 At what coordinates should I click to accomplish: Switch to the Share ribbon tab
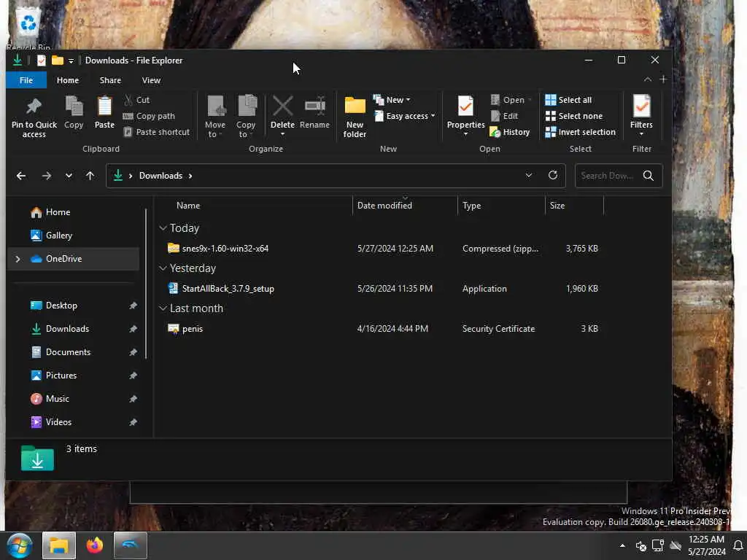[110, 80]
